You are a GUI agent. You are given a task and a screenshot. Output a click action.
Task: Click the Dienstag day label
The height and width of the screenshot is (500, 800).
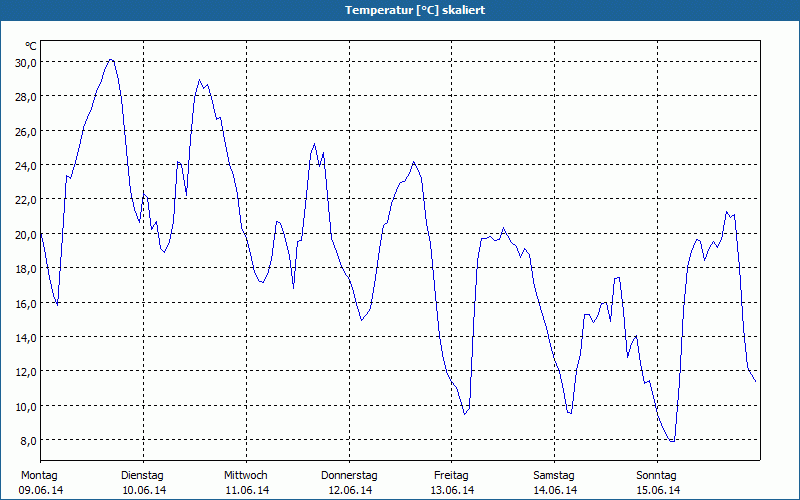click(x=142, y=475)
